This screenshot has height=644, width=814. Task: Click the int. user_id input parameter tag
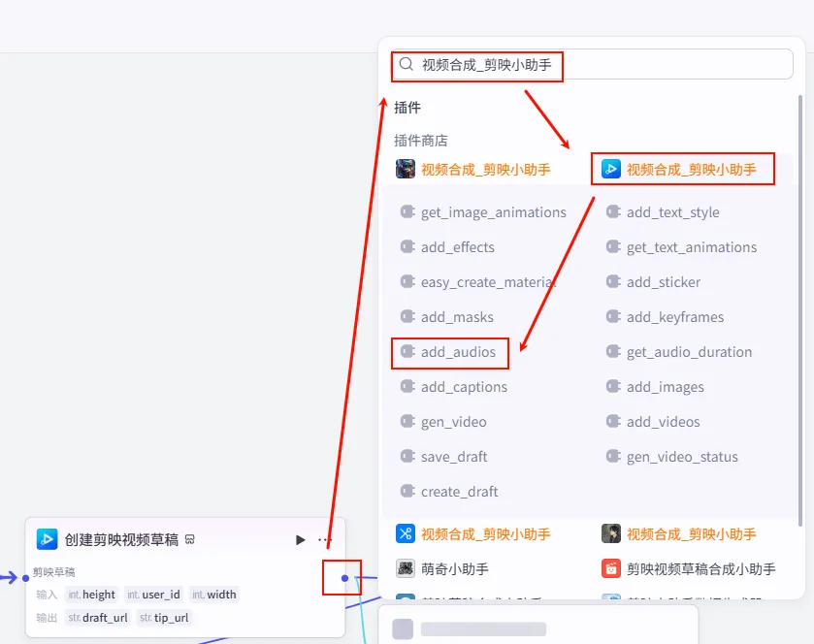click(x=153, y=595)
